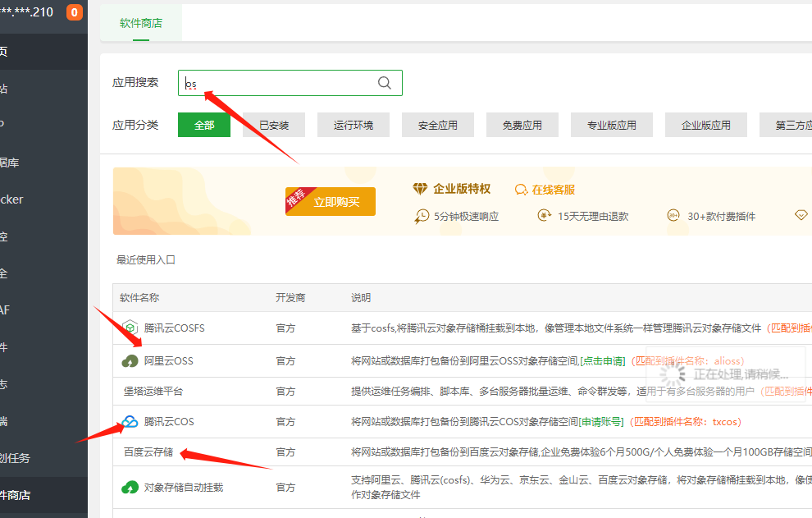812x518 pixels.
Task: Click the 在线客服 chat icon
Action: coord(521,190)
